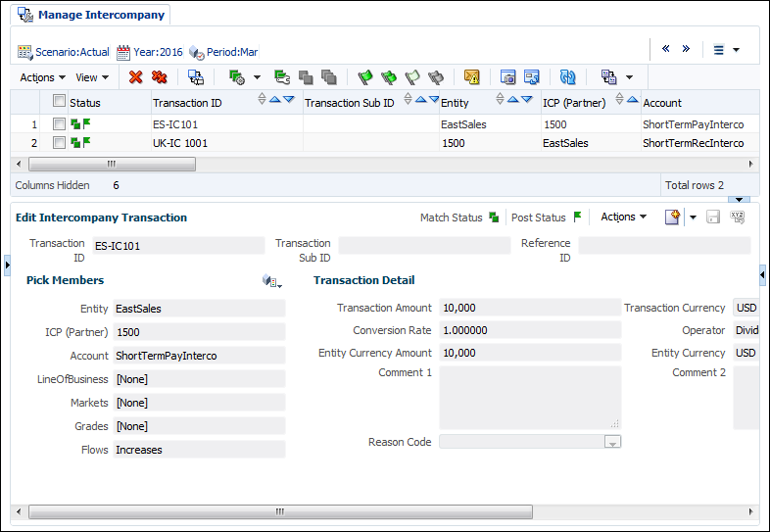Click the yellow lock icon in toolbar
The width and height of the screenshot is (770, 532).
(x=472, y=76)
